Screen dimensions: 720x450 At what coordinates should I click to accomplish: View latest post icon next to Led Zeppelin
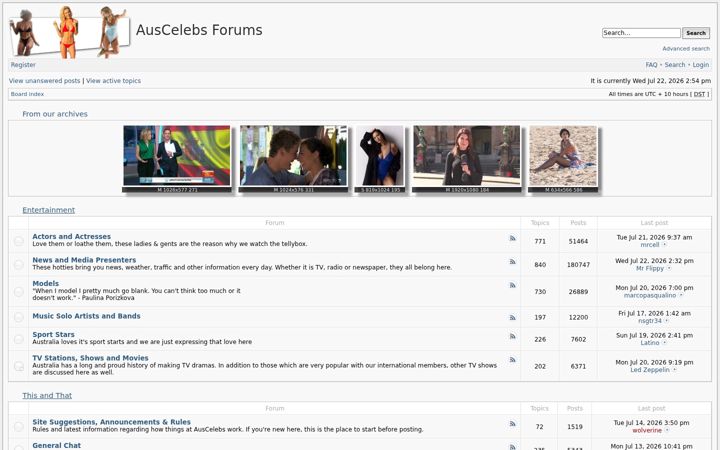(675, 370)
